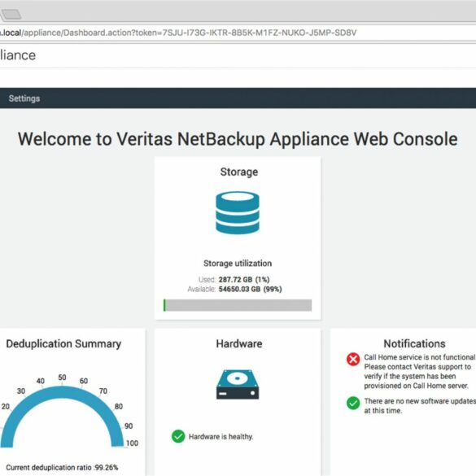Screen dimensions: 476x476
Task: Click the Current deduplication ratio 99.26% text
Action: point(62,468)
